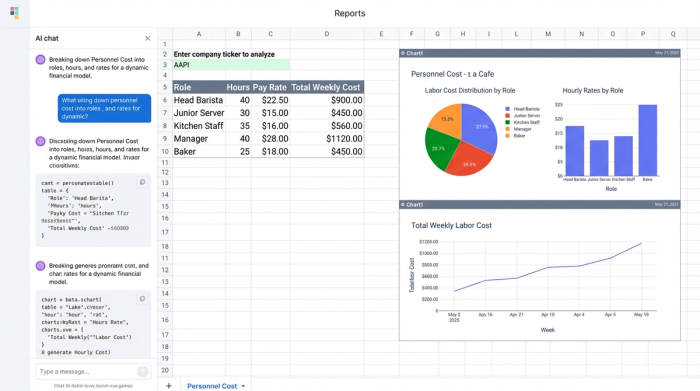Select column A header
The image size is (700, 391).
point(199,34)
